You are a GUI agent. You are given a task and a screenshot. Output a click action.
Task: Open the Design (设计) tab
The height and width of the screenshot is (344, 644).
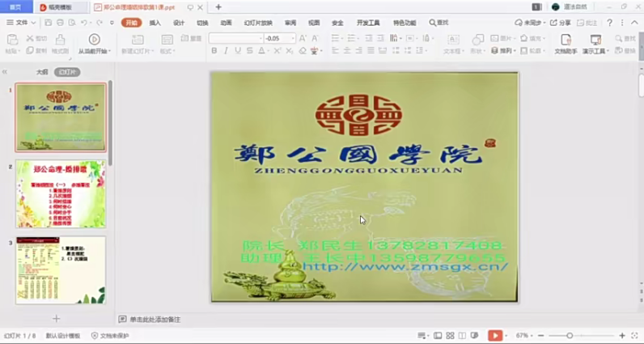point(179,23)
